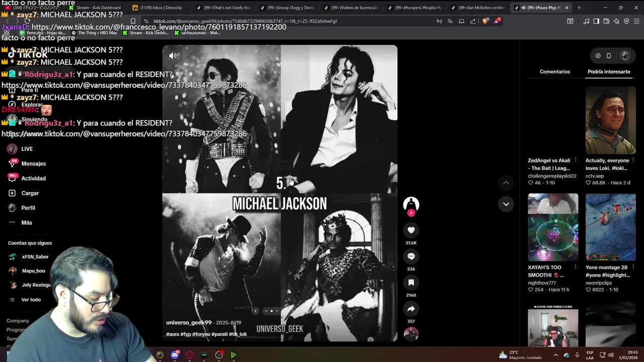Open Yone montage 28 video thumbnail
This screenshot has height=362, width=644.
point(610,227)
